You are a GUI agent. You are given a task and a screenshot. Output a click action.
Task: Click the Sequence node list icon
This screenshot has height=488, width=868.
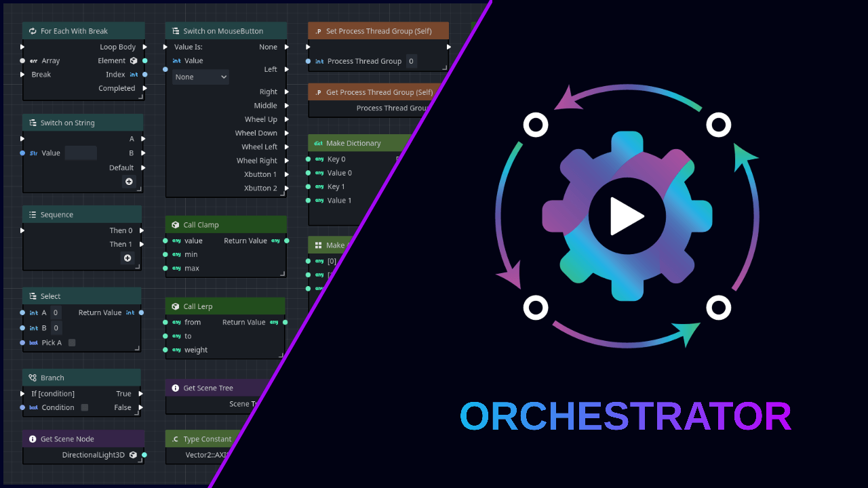(x=33, y=215)
